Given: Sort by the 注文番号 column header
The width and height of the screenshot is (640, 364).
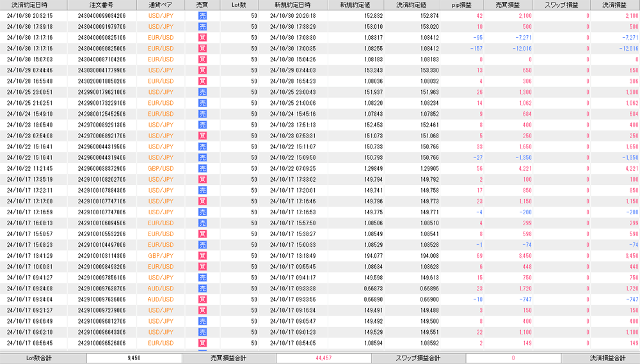Looking at the screenshot, I should [101, 5].
